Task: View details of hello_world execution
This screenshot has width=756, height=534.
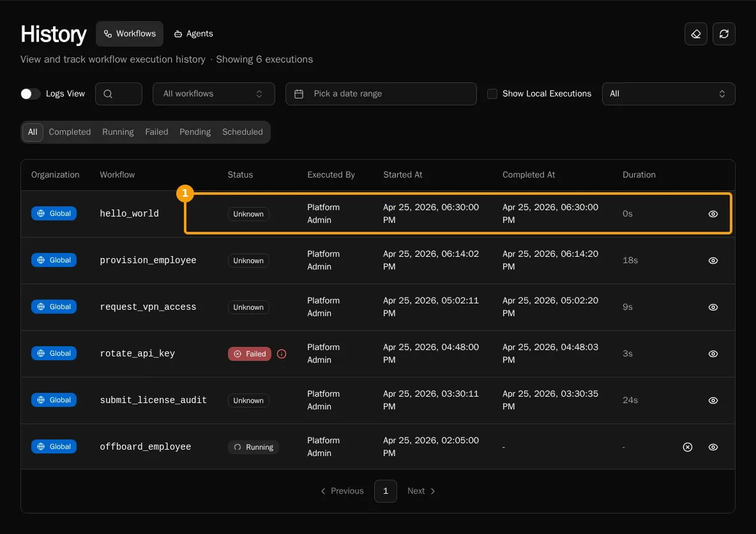Action: pyautogui.click(x=713, y=214)
